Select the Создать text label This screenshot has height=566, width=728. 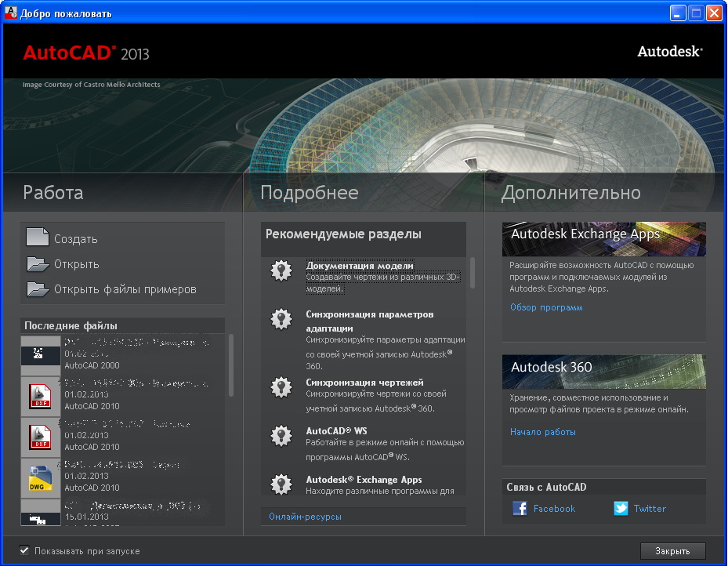pos(76,238)
